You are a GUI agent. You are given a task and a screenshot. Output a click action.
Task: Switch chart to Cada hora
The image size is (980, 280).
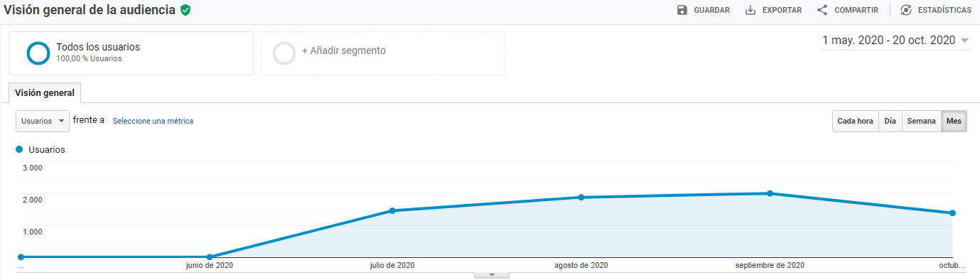coord(856,121)
